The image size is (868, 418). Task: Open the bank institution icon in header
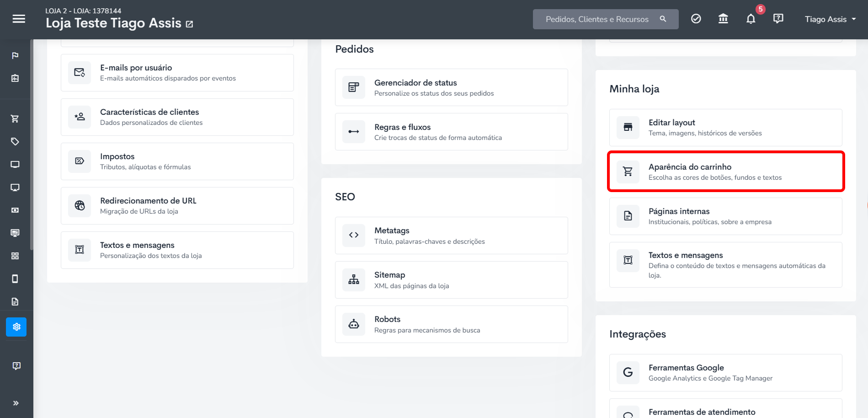[723, 19]
